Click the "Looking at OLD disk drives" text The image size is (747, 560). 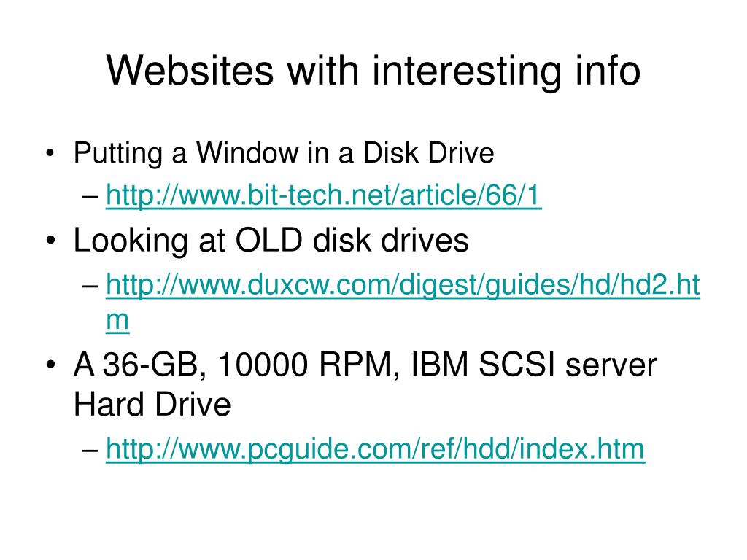pos(271,240)
